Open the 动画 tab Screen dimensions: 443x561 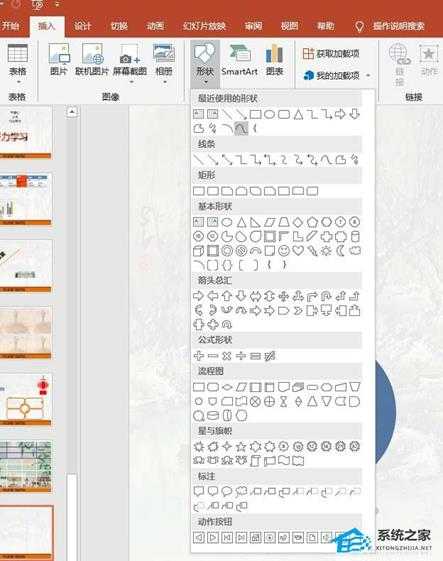(x=155, y=26)
